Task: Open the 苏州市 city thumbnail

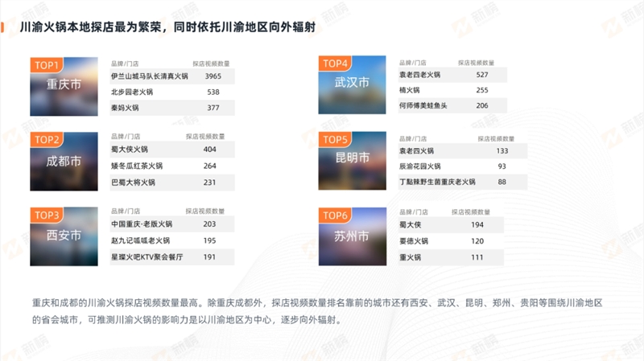Action: [352, 236]
